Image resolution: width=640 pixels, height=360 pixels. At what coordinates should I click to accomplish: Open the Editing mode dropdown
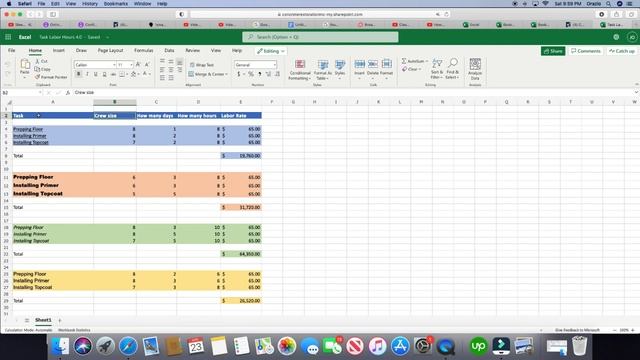pos(271,51)
